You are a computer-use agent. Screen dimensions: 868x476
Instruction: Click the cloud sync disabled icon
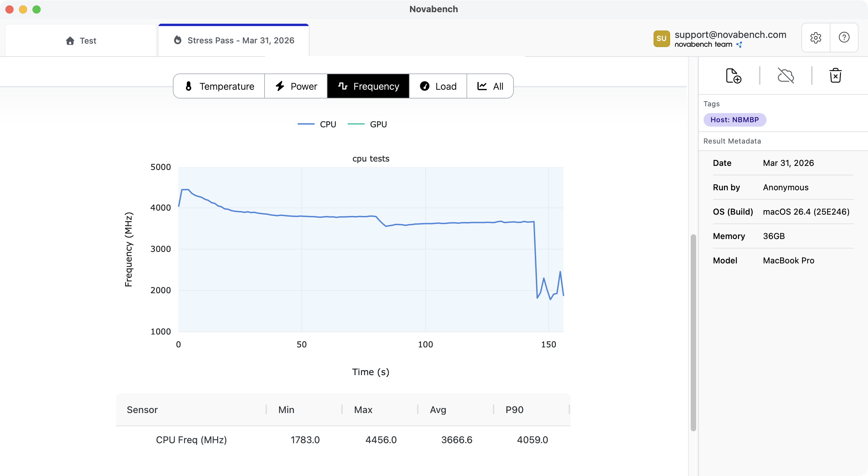point(785,75)
